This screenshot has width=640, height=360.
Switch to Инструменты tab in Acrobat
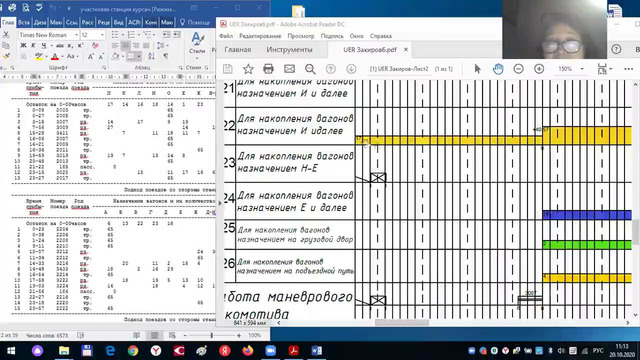pos(289,50)
